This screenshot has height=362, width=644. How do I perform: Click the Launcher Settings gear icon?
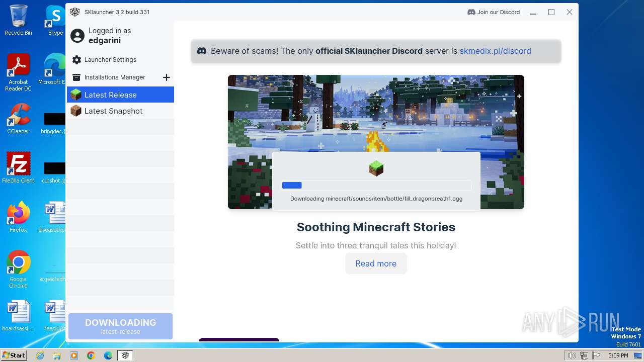pos(76,60)
